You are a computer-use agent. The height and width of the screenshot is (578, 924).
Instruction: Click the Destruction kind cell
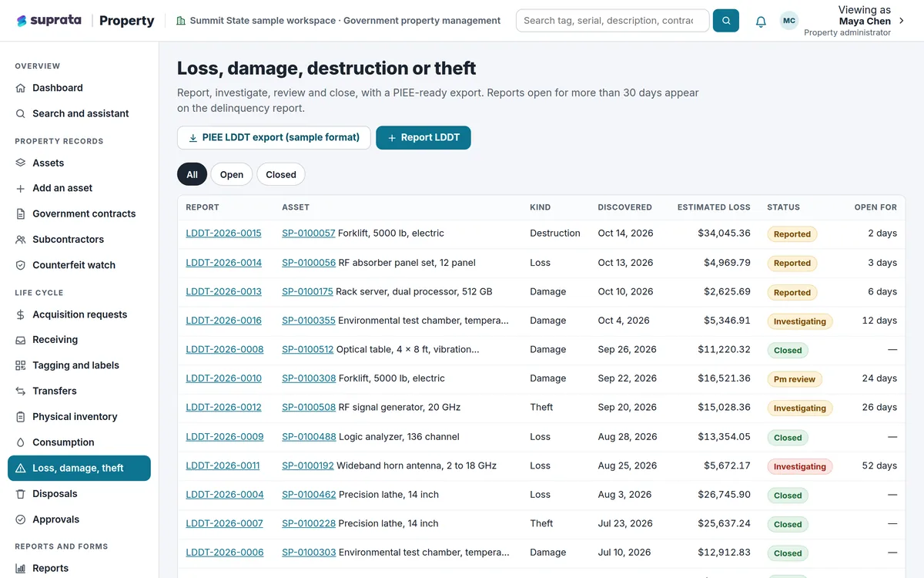[555, 234]
